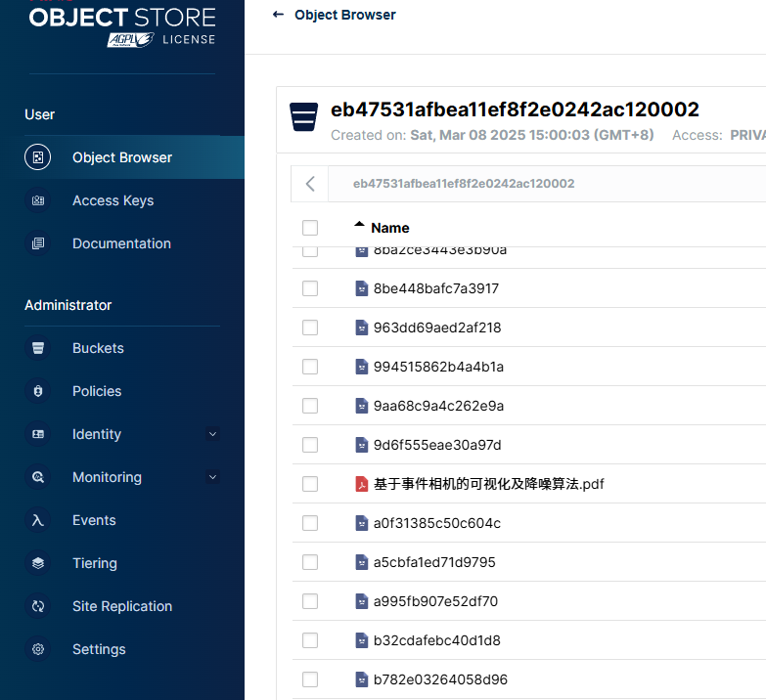This screenshot has height=700, width=766.
Task: Click the breadcrumb back chevron button
Action: (x=310, y=184)
